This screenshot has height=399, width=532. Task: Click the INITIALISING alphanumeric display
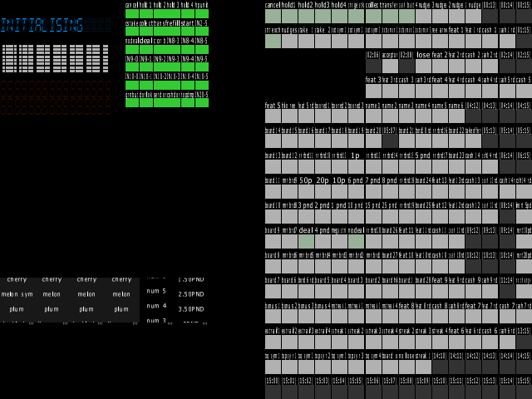tap(56, 26)
